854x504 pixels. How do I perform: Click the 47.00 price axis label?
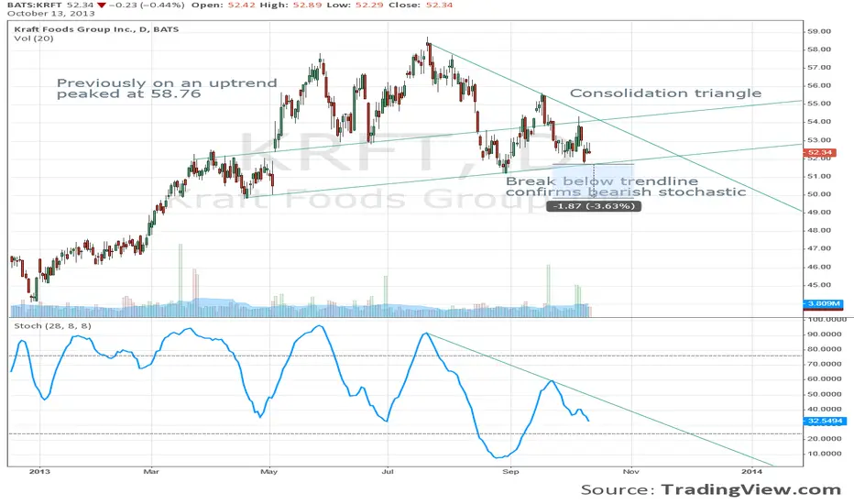pos(819,248)
